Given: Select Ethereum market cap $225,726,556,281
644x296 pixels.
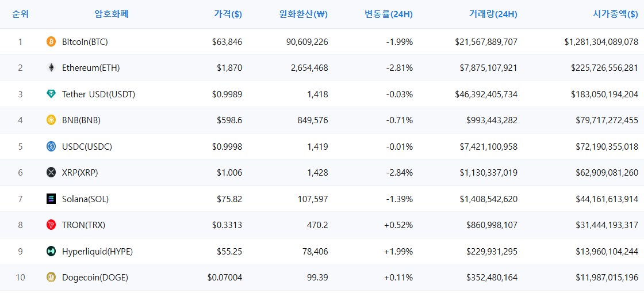Looking at the screenshot, I should pos(605,68).
